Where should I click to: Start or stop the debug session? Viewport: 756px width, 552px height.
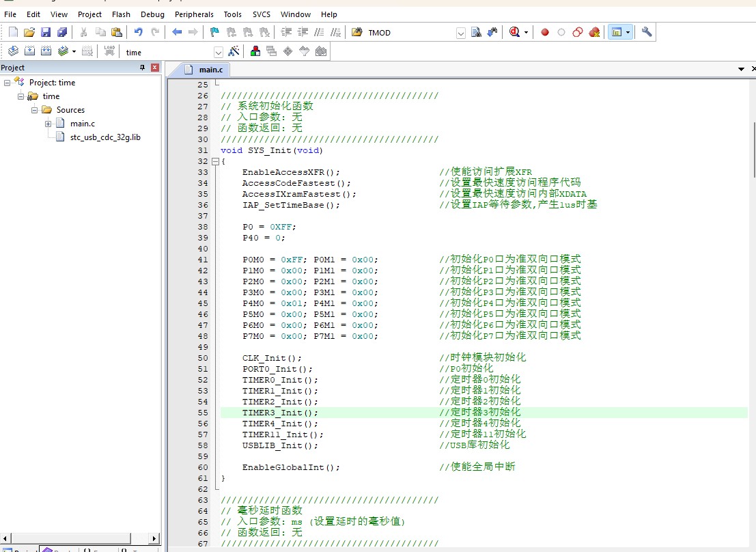click(514, 32)
